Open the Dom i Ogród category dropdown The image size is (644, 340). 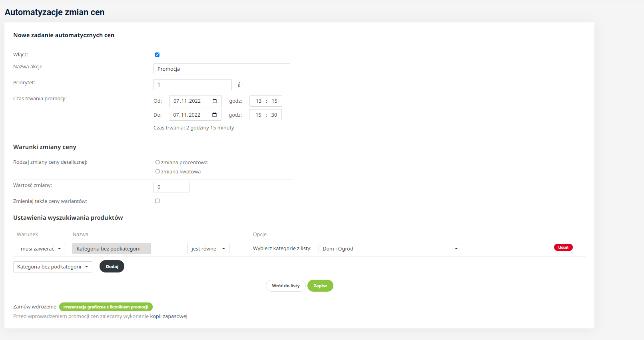pos(390,249)
